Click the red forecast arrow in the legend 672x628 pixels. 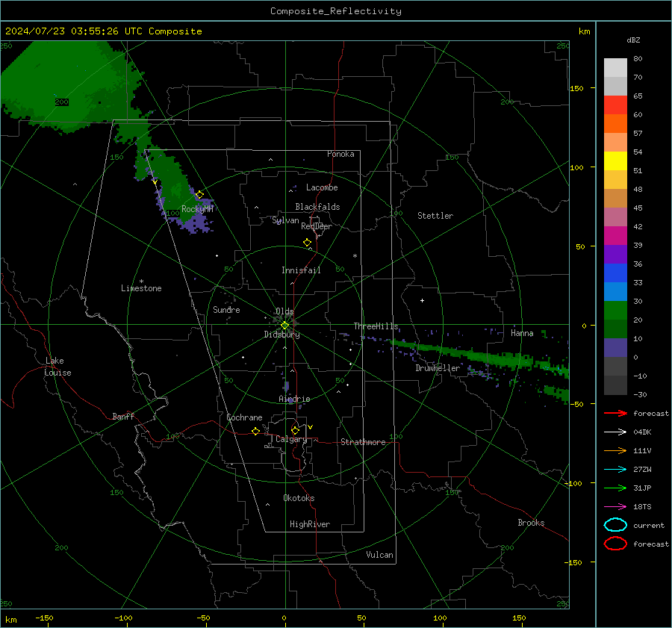[x=615, y=413]
